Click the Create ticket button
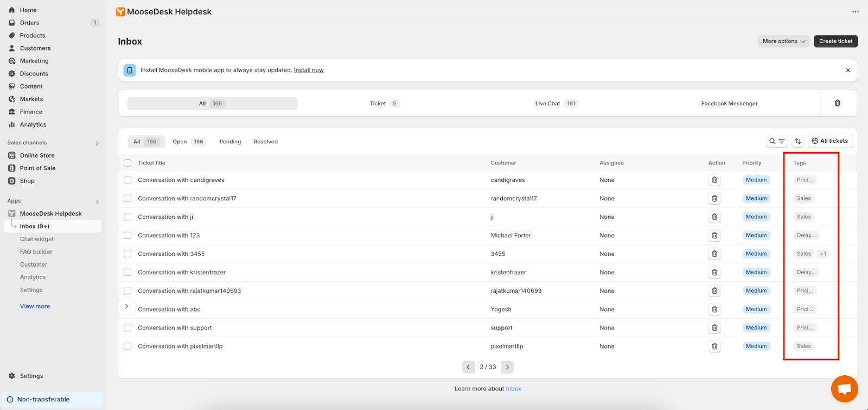The image size is (868, 410). pyautogui.click(x=835, y=41)
